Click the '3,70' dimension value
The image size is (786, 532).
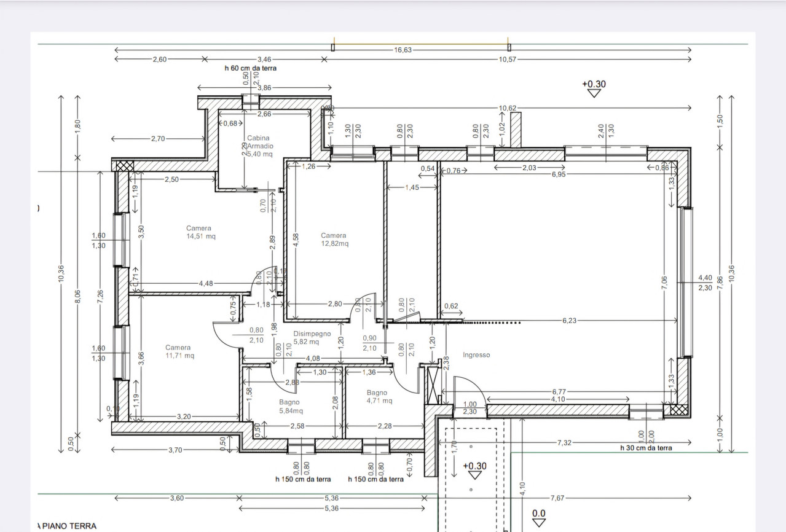175,450
